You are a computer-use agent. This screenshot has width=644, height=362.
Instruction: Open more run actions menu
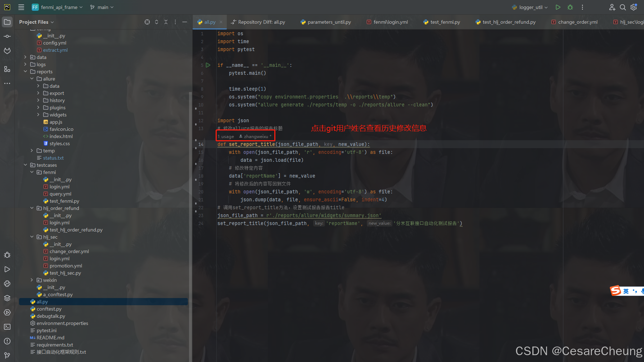(582, 7)
